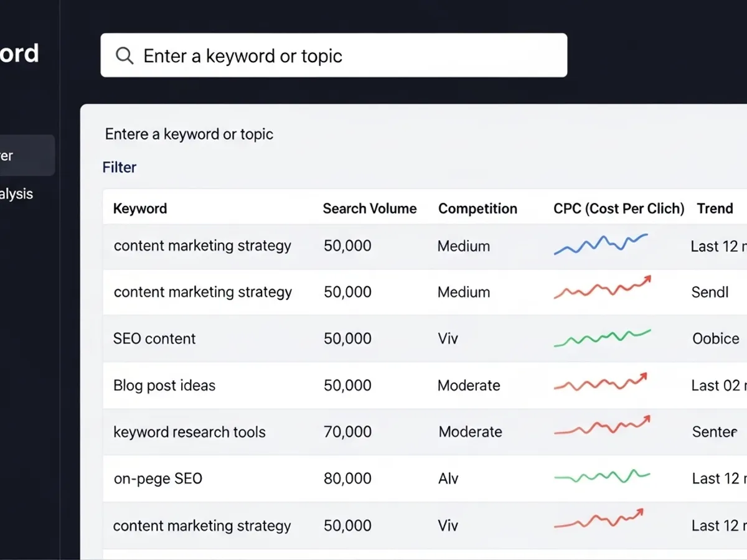Viewport: 747px width, 560px height.
Task: Focus the "Enter a keyword or topic" search field
Action: [342, 56]
